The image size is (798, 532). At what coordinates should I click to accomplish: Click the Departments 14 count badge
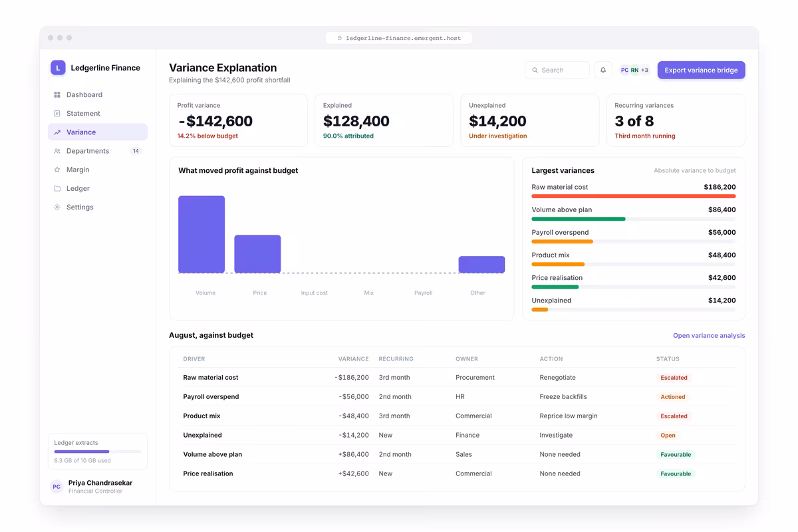tap(136, 151)
